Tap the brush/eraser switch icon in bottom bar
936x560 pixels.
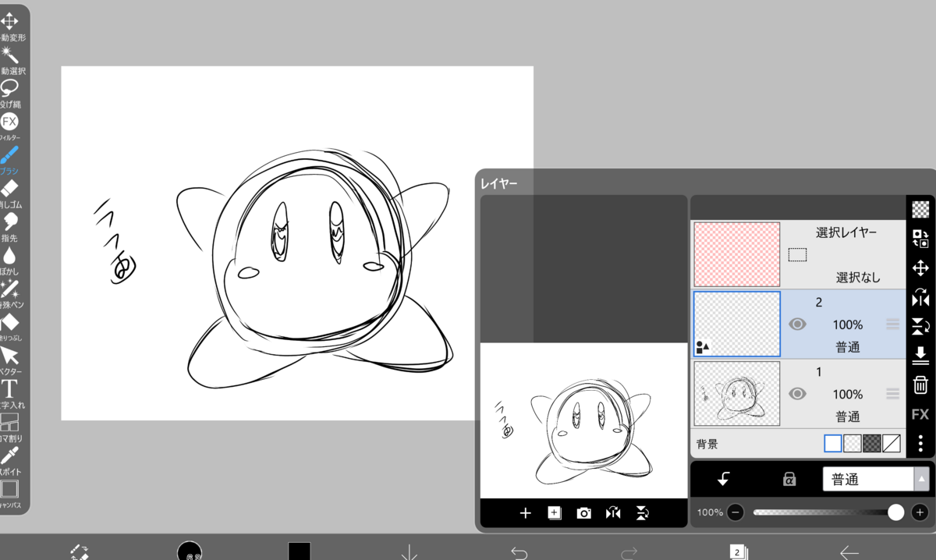(80, 551)
